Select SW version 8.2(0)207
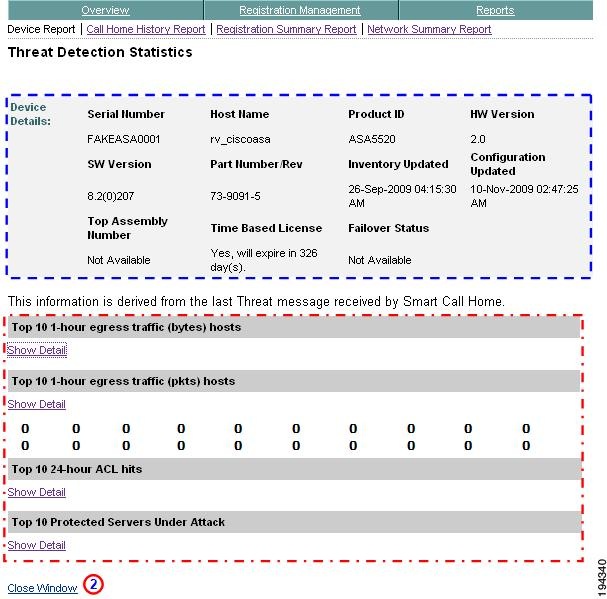Viewport: 607px width, 599px height. 111,196
